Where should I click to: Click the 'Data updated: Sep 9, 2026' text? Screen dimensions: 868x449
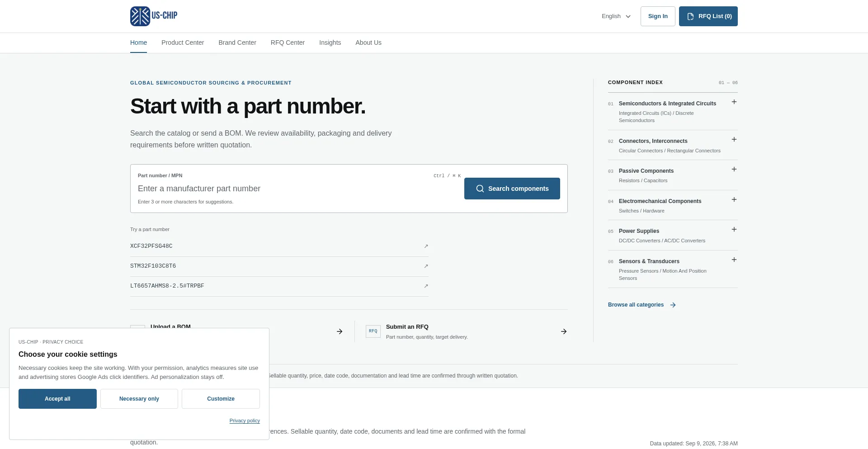(693, 444)
